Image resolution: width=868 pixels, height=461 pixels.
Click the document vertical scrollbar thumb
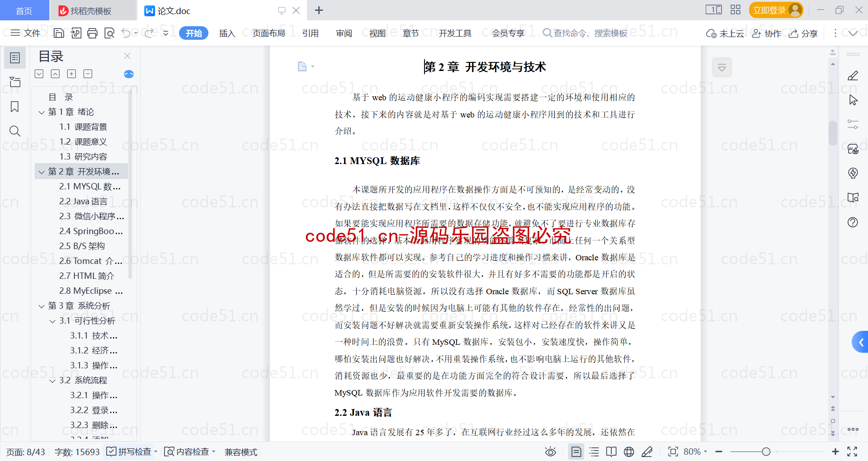[833, 133]
